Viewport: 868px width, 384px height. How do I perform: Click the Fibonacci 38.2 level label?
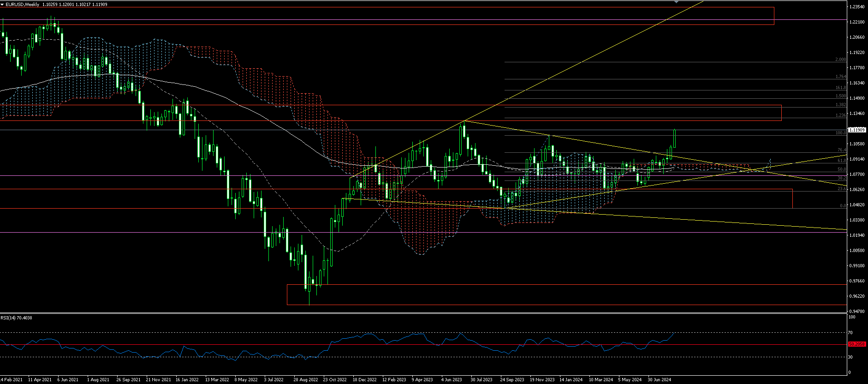842,178
